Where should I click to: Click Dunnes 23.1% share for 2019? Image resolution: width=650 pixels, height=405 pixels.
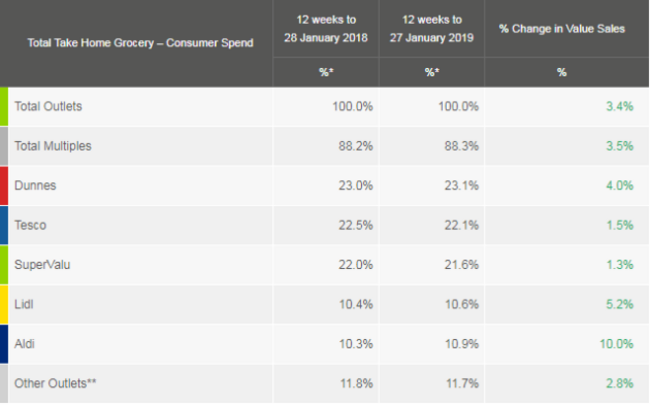coord(461,185)
